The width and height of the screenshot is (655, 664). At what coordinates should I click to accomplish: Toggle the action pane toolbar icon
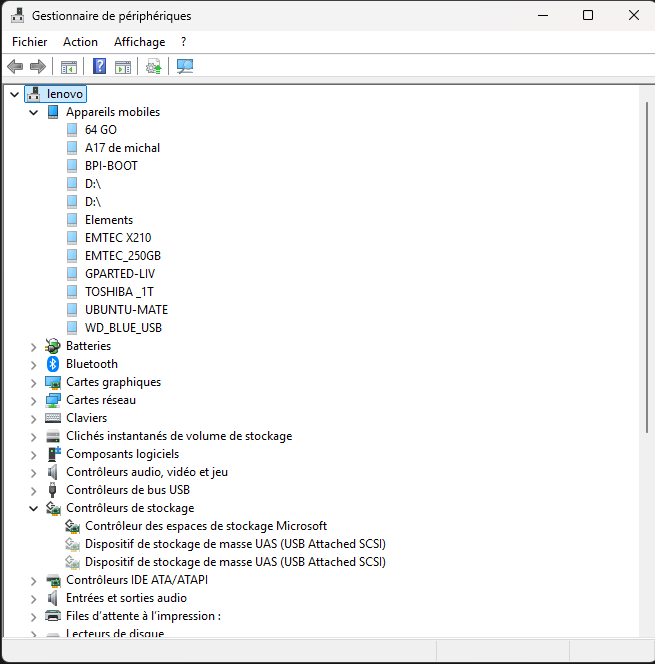pos(123,67)
